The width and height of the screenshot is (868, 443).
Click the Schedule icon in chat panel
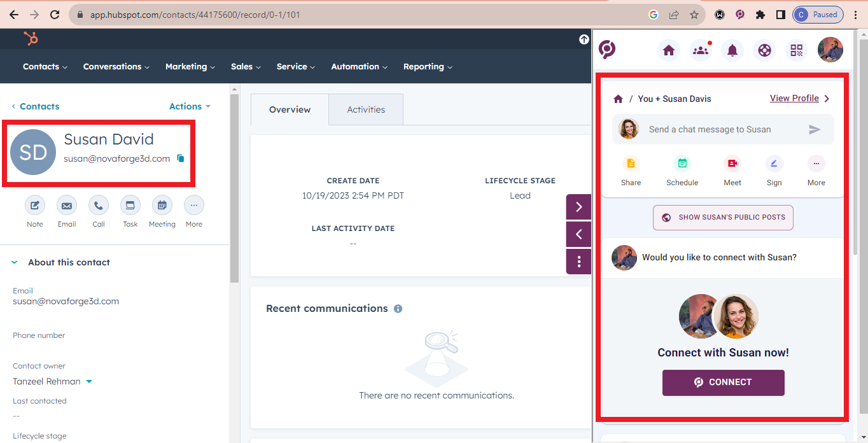click(x=682, y=164)
